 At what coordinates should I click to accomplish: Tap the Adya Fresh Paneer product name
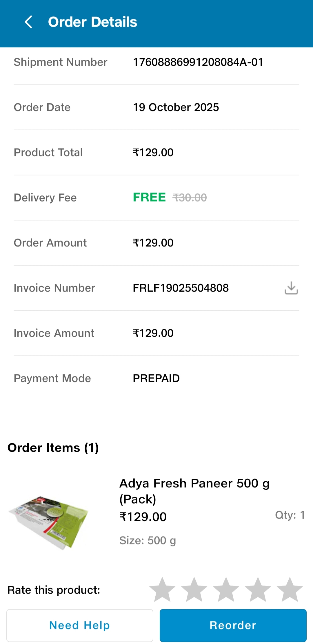(x=194, y=491)
